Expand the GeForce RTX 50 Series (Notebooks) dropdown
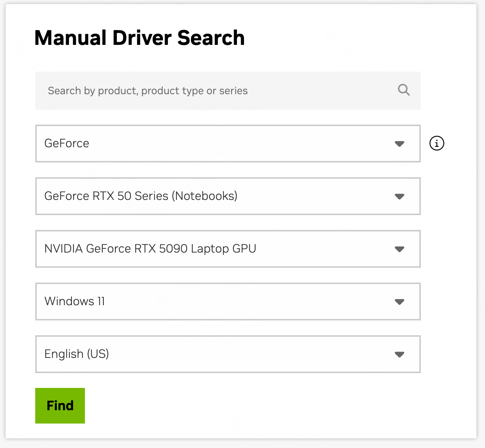Screen dimensions: 485x448 pos(228,196)
